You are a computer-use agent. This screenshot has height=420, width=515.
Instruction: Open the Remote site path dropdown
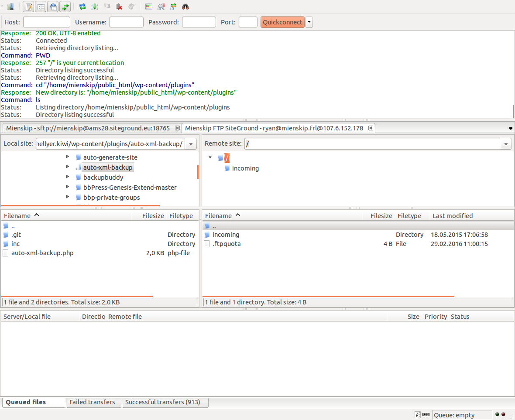click(x=506, y=144)
